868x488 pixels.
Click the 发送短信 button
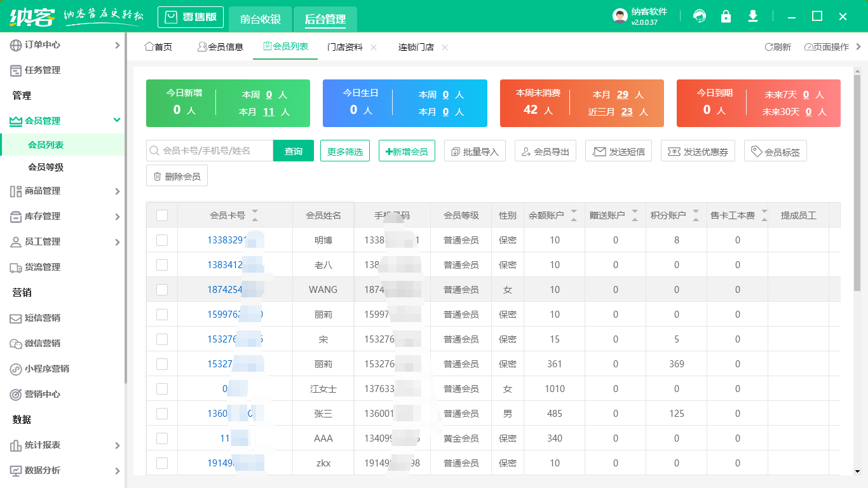point(618,151)
